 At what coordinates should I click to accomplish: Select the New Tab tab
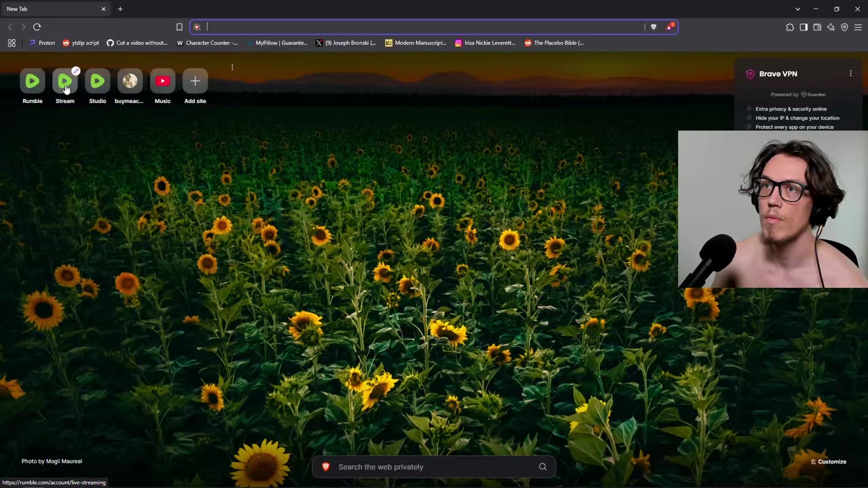coord(54,9)
